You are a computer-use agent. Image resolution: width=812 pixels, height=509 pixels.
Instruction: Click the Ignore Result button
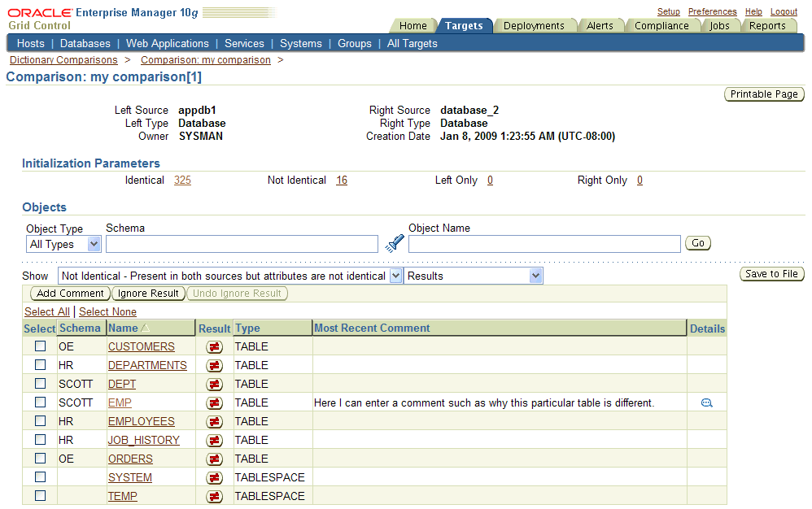pyautogui.click(x=148, y=294)
